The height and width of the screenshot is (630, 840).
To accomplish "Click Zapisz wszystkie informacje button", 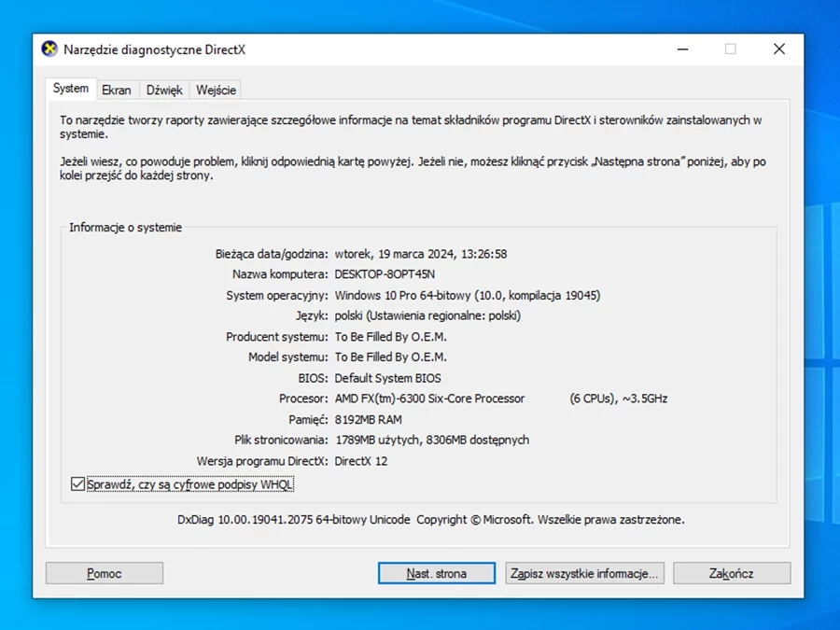I will click(x=584, y=573).
